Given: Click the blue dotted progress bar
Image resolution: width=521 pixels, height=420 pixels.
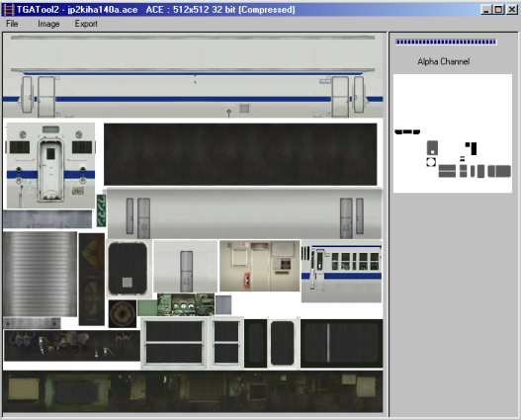Looking at the screenshot, I should point(446,42).
